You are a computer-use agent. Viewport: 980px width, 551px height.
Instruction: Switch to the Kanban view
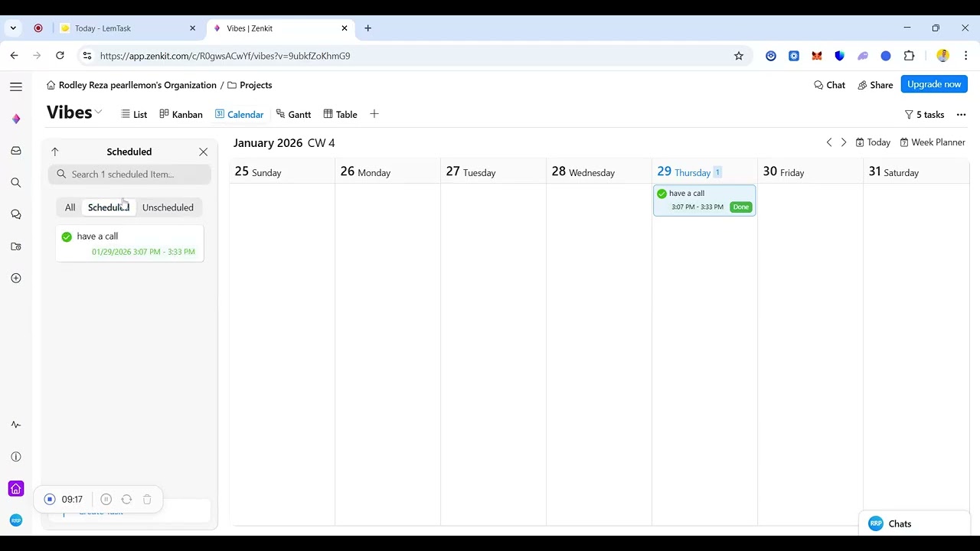181,114
